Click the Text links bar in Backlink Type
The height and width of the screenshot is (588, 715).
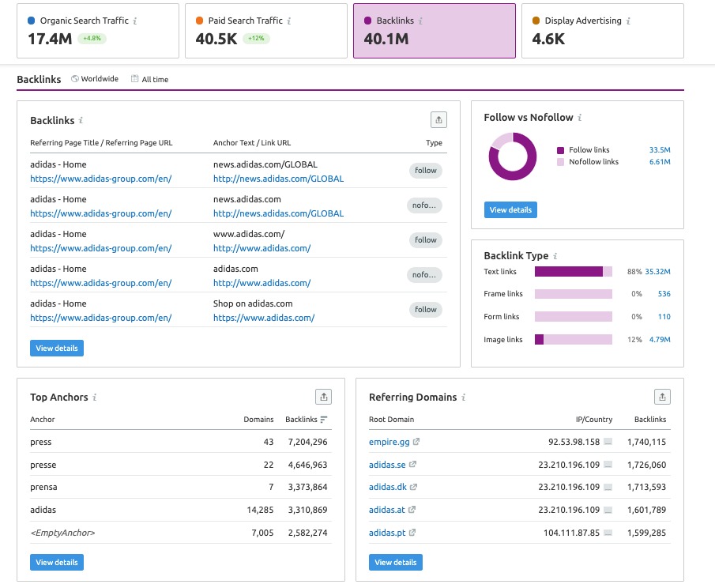point(573,271)
